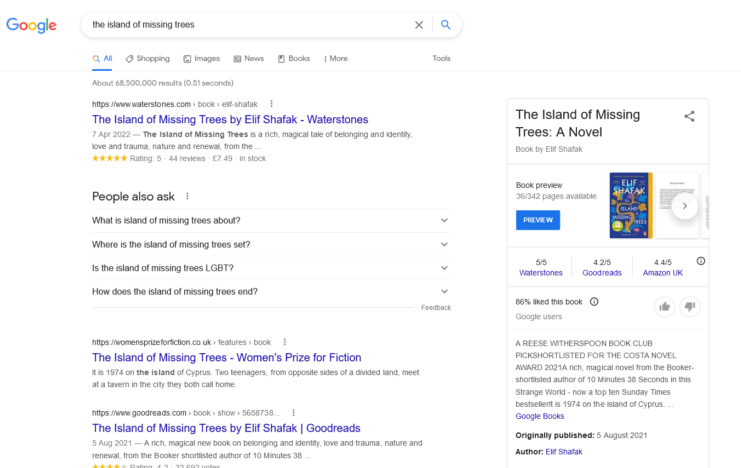741x468 pixels.
Task: Share the book knowledge panel
Action: click(689, 117)
